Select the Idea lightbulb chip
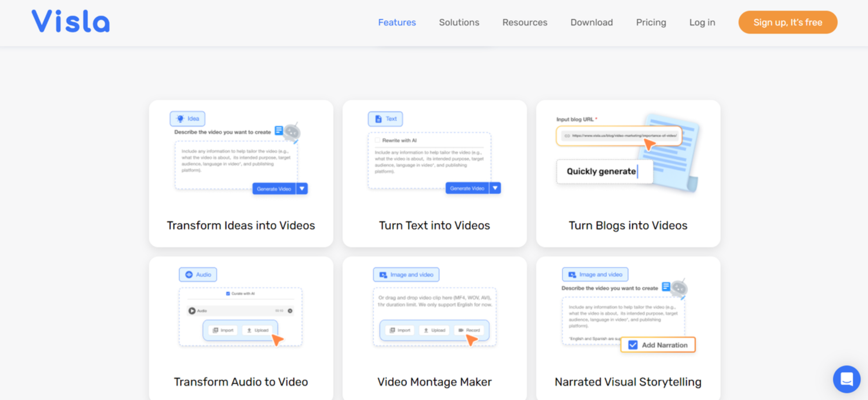868x400 pixels. (x=187, y=119)
